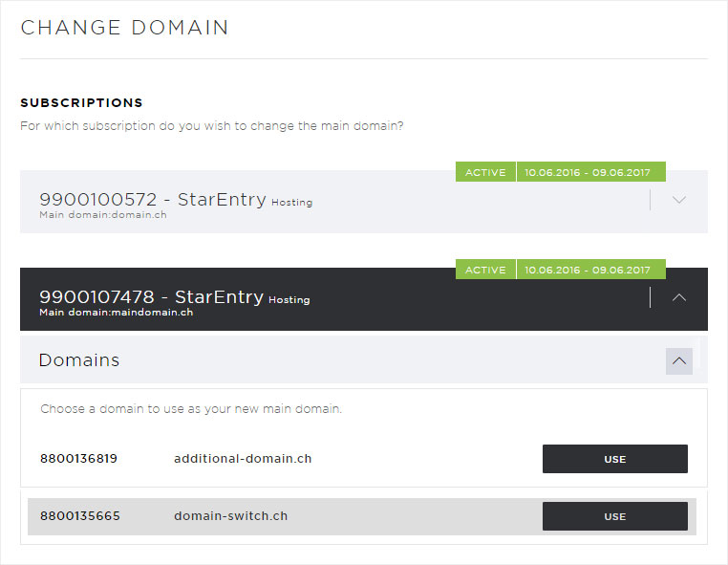Click Main domain:maindomain.ch label
Screen dimensions: 728x565
click(x=116, y=313)
